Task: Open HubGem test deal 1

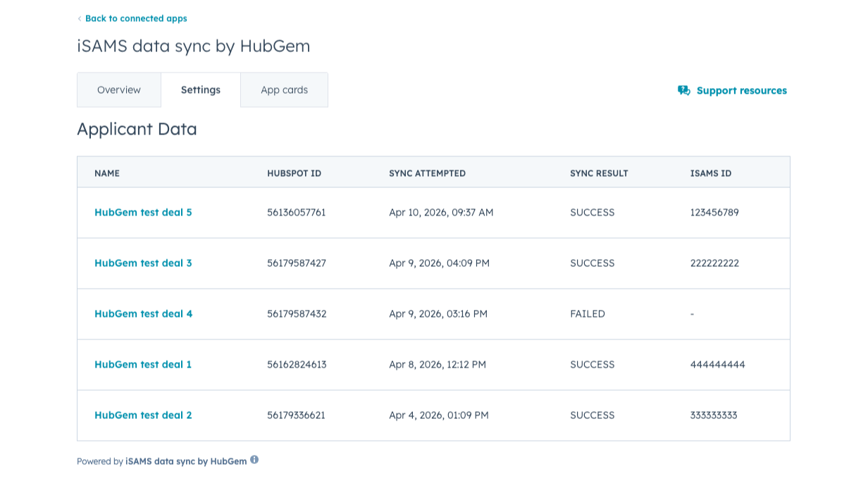Action: (143, 364)
